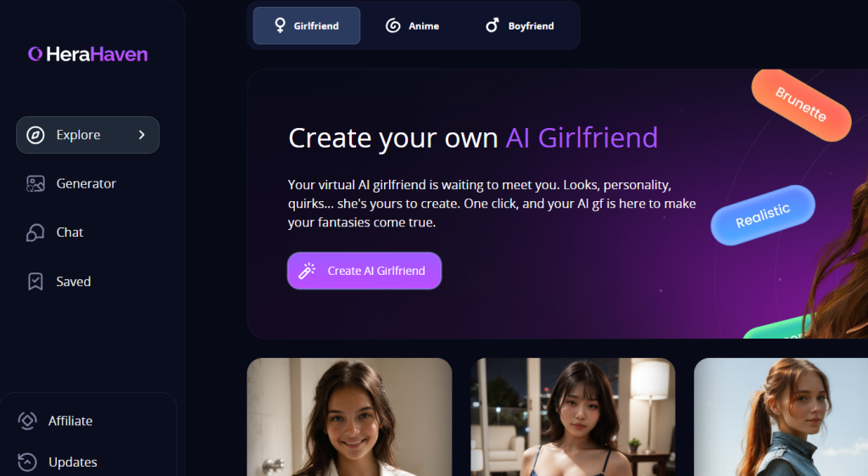Open the Asian woman character thumbnail
The width and height of the screenshot is (868, 476).
(573, 417)
